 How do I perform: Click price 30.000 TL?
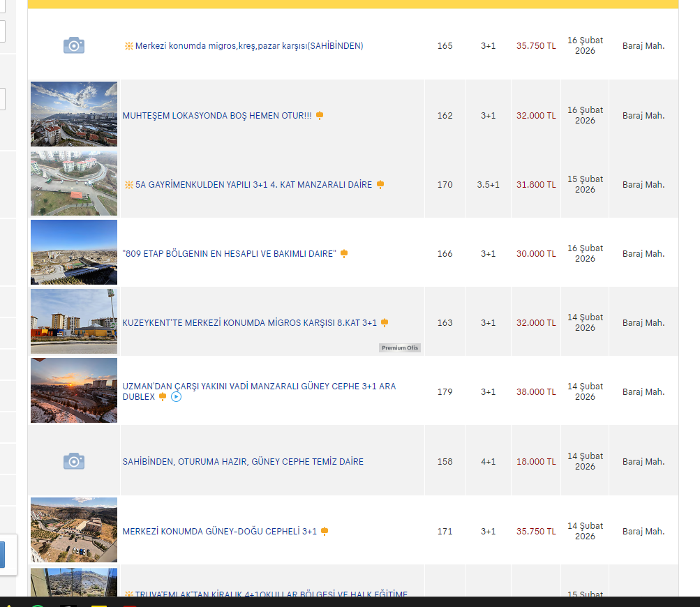[x=536, y=254]
